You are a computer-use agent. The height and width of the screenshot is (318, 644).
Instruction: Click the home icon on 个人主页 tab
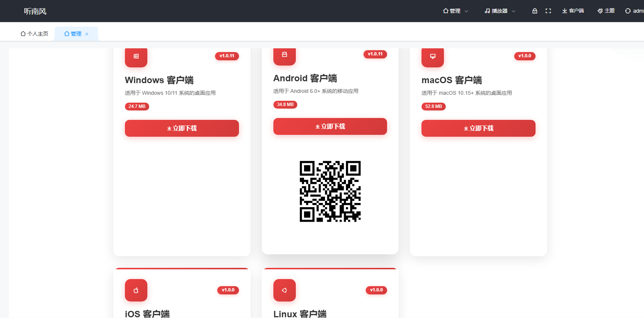[23, 34]
